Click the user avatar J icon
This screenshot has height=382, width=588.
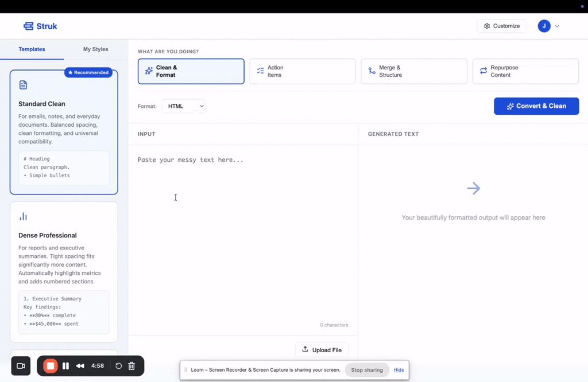[544, 26]
